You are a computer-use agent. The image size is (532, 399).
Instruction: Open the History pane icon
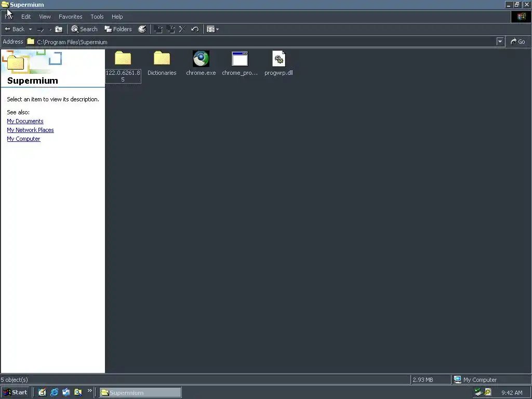click(x=142, y=29)
